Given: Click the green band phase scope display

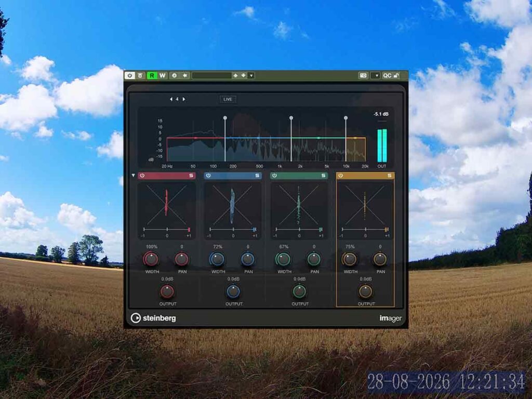Looking at the screenshot, I should coord(299,210).
